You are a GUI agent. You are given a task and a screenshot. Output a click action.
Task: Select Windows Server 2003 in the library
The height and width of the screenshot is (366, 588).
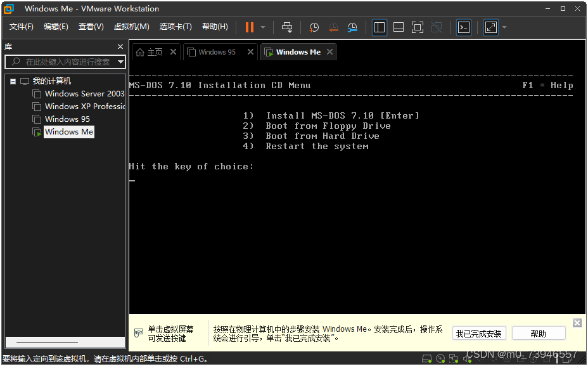(x=84, y=94)
